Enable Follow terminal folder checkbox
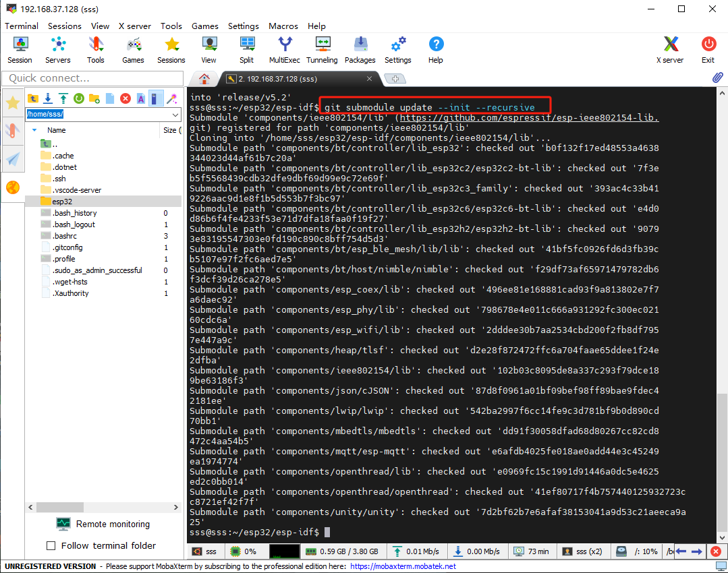 [x=51, y=545]
